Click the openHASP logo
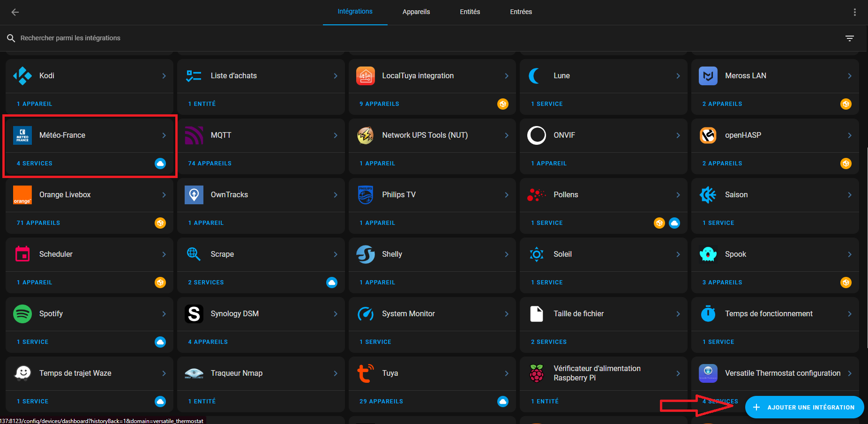Image resolution: width=868 pixels, height=424 pixels. tap(708, 135)
